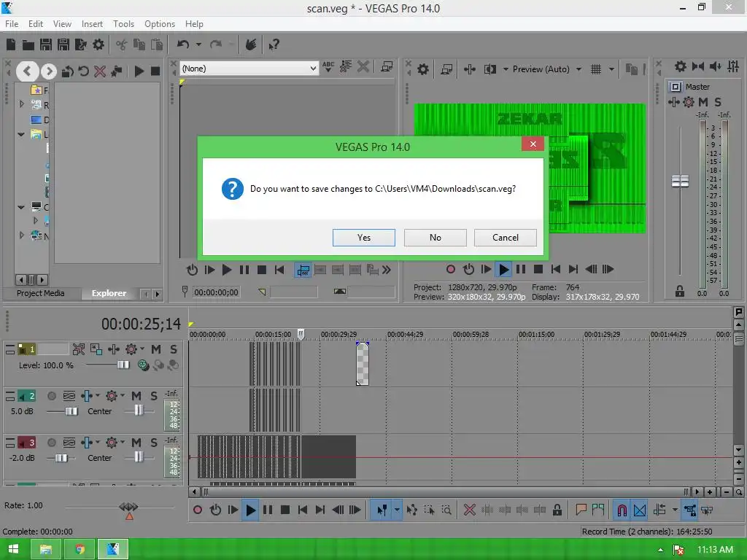Image resolution: width=747 pixels, height=560 pixels.
Task: Close the VEGAS Pro save dialog
Action: (533, 144)
